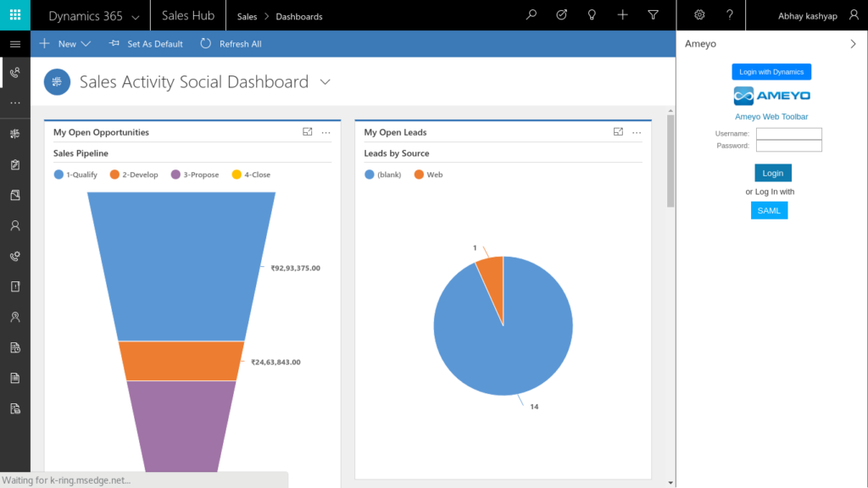This screenshot has width=868, height=488.
Task: Toggle 1-Qualify legend series
Action: click(x=75, y=175)
